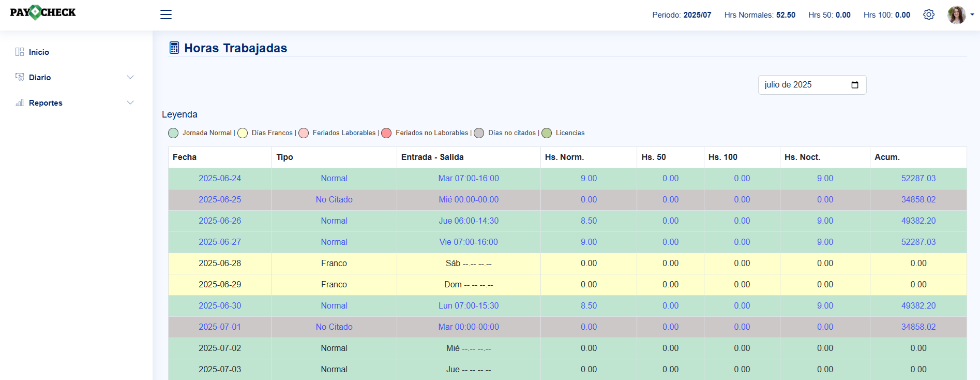
Task: Click the Diario sidebar icon
Action: [20, 77]
